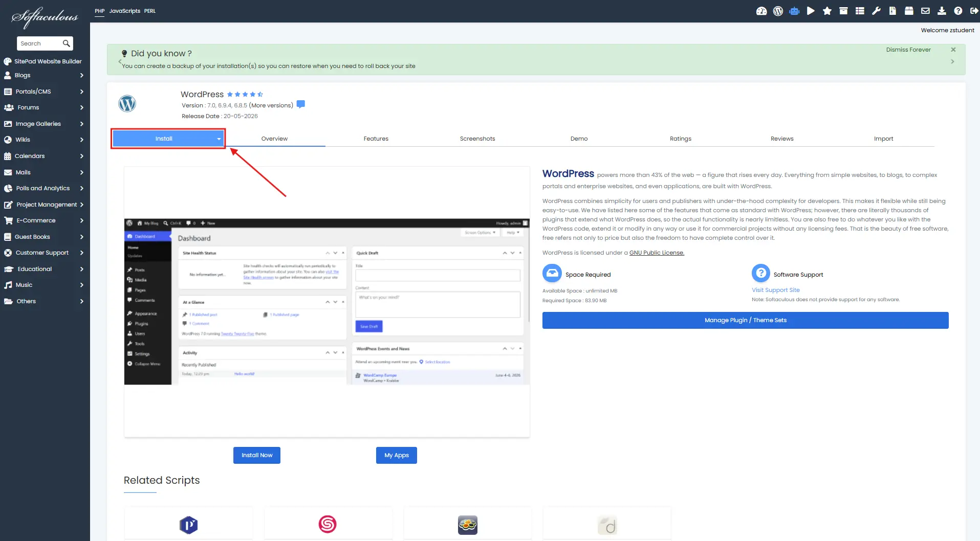Click Dismiss Forever in the banner
This screenshot has height=541, width=980.
[x=908, y=50]
